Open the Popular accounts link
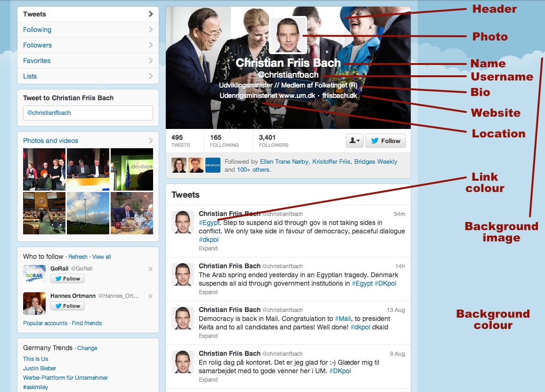Viewport: 545px width, 392px height. 45,323
